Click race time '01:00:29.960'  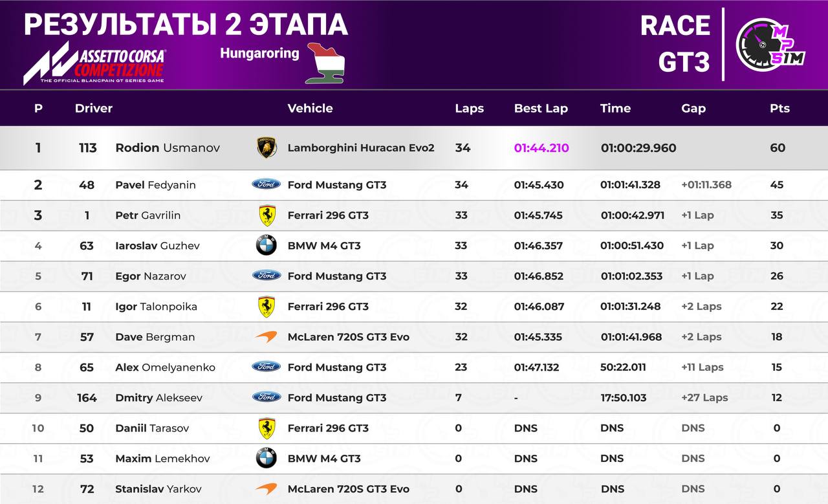pos(638,148)
